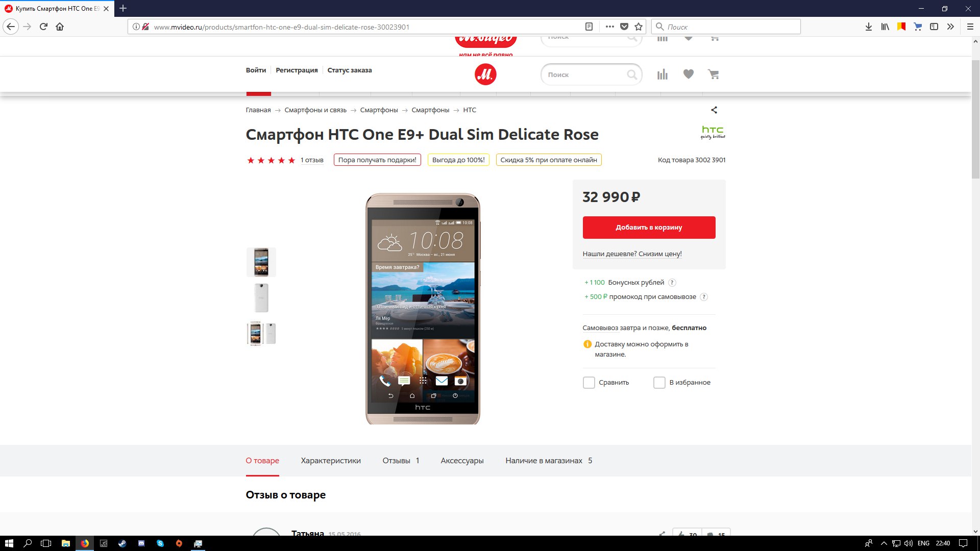This screenshot has width=980, height=551.
Task: Open Статус заказа link
Action: tap(350, 70)
